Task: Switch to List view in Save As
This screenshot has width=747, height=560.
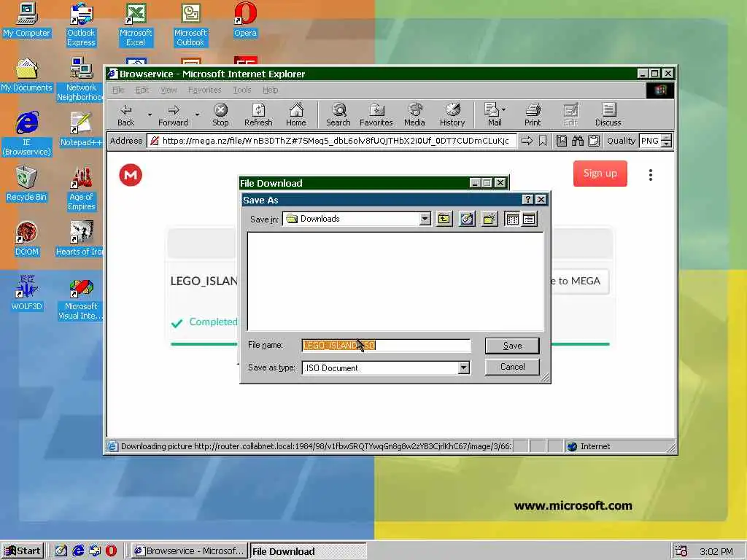Action: (x=512, y=219)
